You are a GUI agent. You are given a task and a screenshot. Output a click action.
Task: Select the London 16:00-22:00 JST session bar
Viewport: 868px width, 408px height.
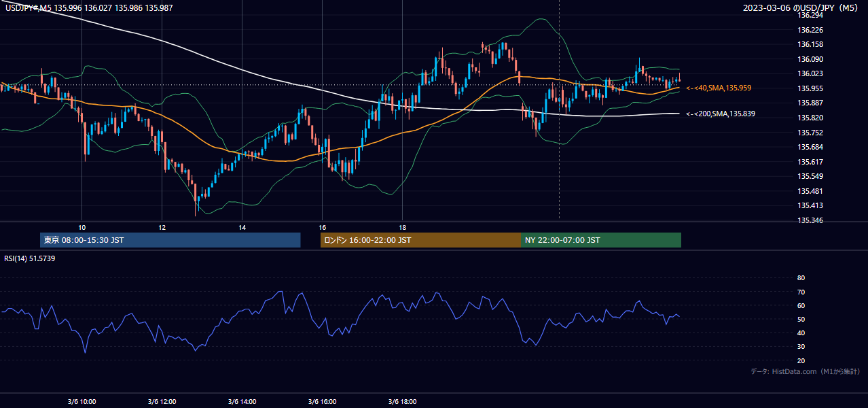pyautogui.click(x=420, y=240)
